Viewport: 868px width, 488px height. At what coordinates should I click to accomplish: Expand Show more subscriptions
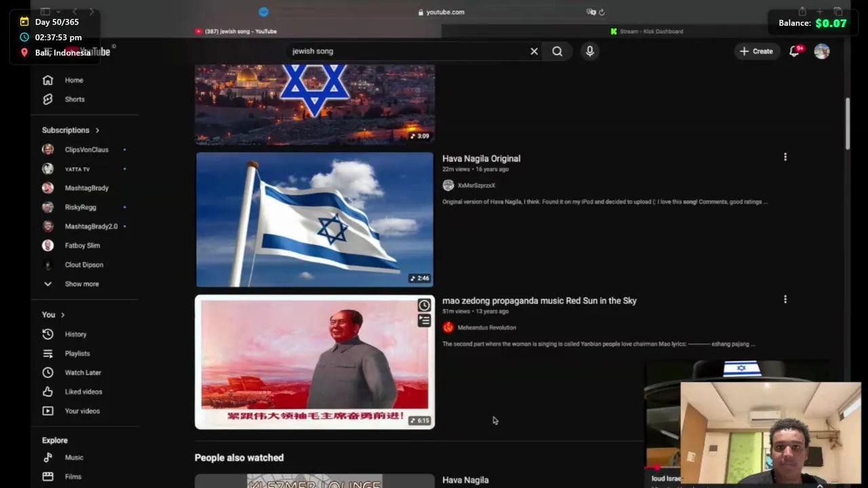[x=81, y=284]
